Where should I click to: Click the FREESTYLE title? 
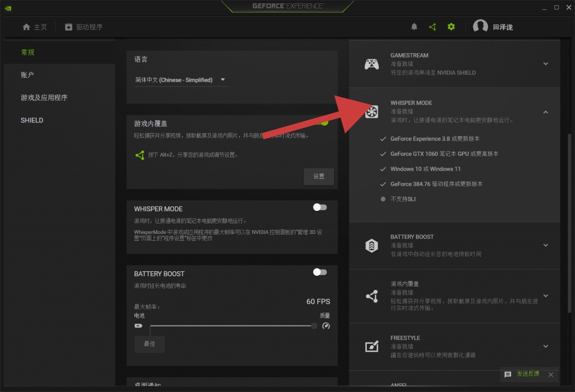[405, 338]
